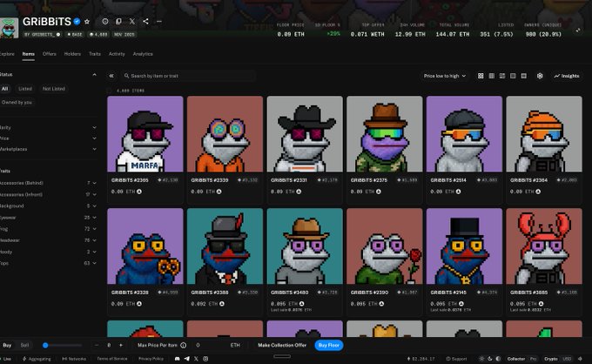The height and width of the screenshot is (364, 592).
Task: Switch to the list view layout icon
Action: [x=502, y=76]
